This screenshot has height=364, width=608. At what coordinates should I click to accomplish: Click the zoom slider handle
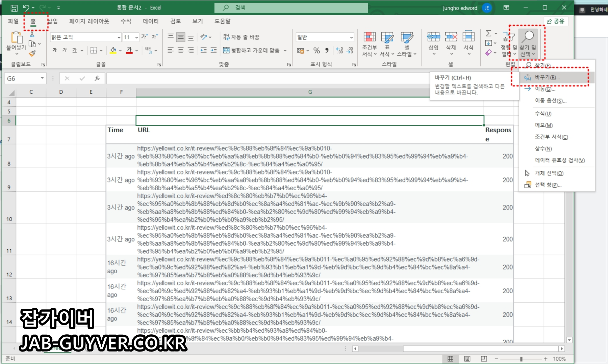tap(521, 359)
